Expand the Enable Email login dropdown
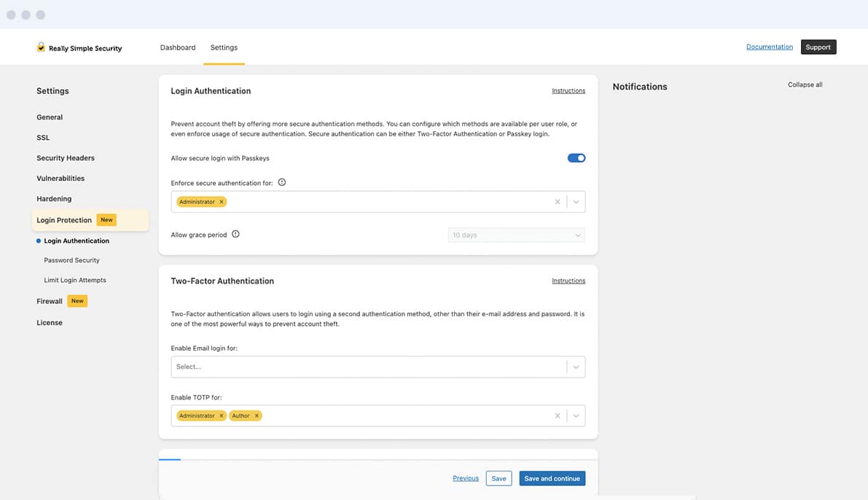The height and width of the screenshot is (500, 868). 576,367
